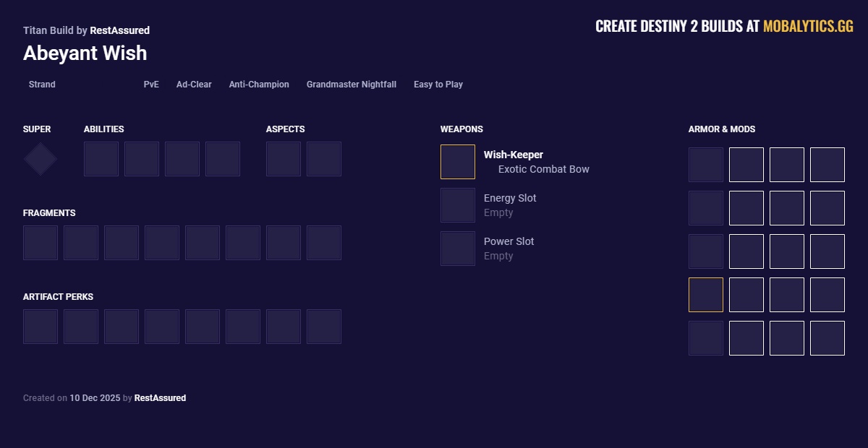Open the fourth Abilities slot selector
The height and width of the screenshot is (448, 868).
tap(223, 158)
